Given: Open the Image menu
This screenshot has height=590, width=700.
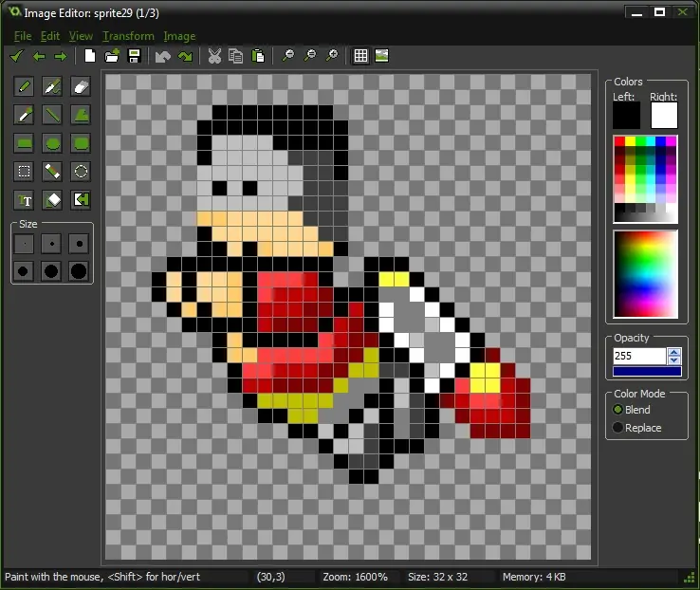Looking at the screenshot, I should point(179,36).
